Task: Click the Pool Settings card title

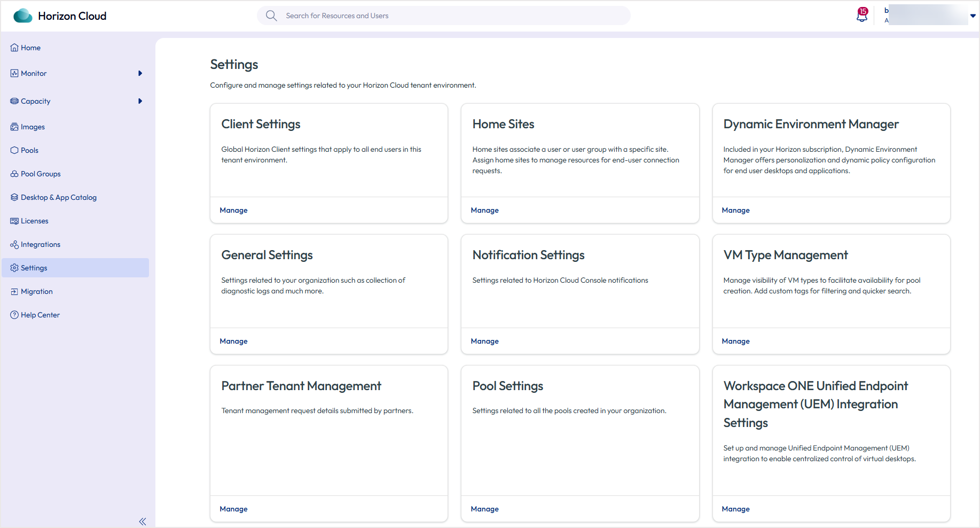Action: pyautogui.click(x=507, y=386)
